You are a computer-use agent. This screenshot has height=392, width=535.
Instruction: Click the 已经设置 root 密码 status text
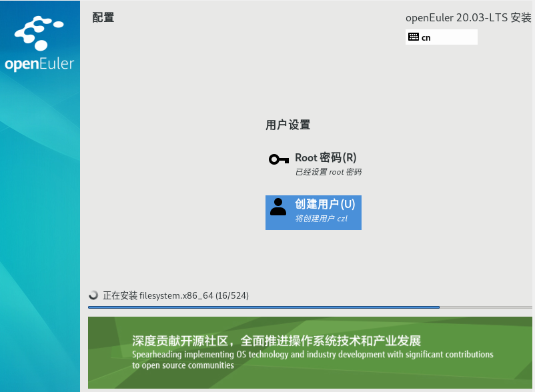tap(328, 172)
